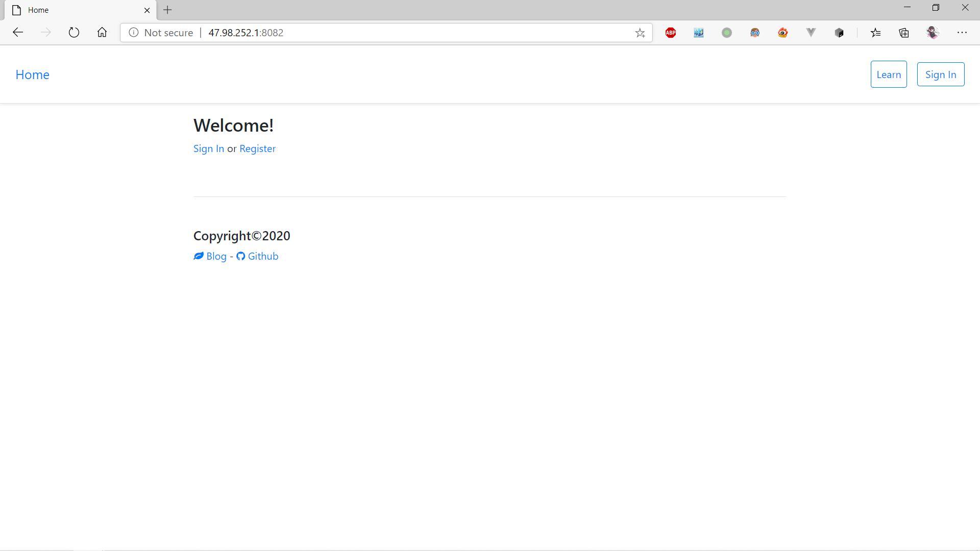Click the site information icon

coord(133,33)
